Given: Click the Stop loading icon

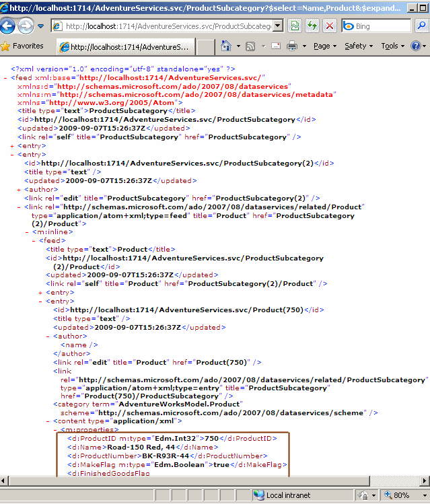Looking at the screenshot, I should pos(329,26).
